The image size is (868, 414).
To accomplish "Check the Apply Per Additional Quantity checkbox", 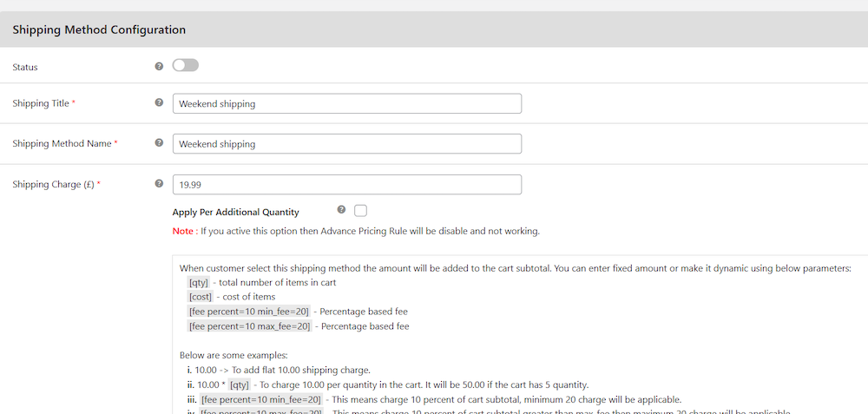I will [361, 211].
